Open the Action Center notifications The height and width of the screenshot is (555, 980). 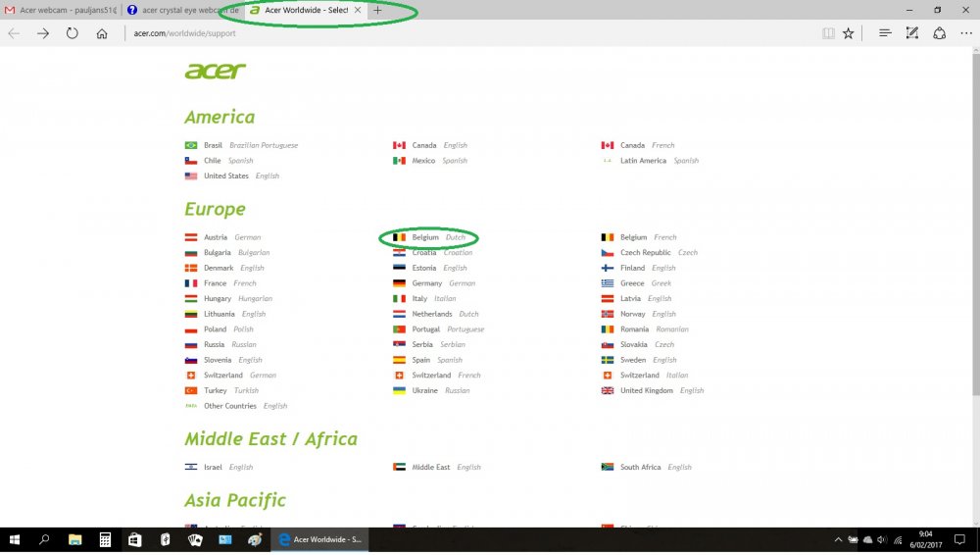(x=960, y=539)
